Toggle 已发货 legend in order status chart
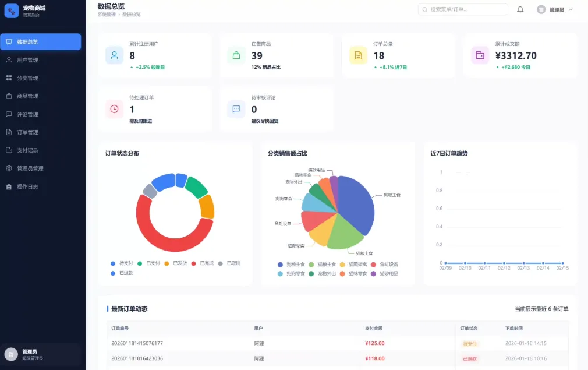 176,263
